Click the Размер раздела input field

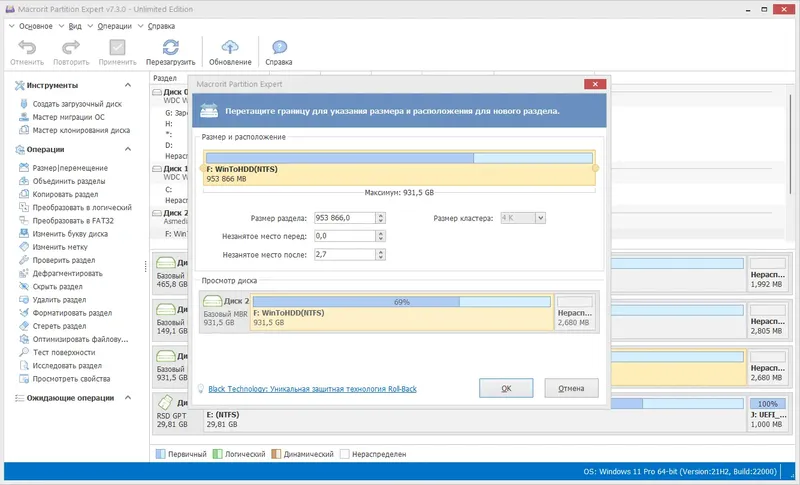[x=344, y=218]
